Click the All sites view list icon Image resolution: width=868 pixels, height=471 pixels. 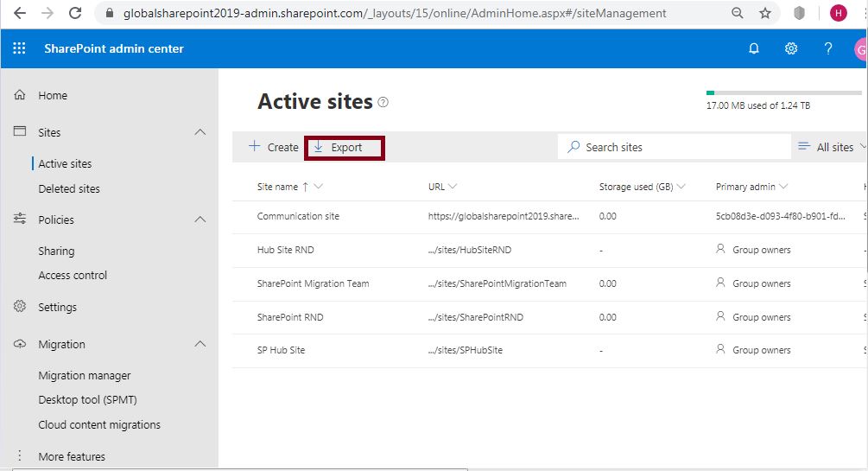click(x=804, y=146)
